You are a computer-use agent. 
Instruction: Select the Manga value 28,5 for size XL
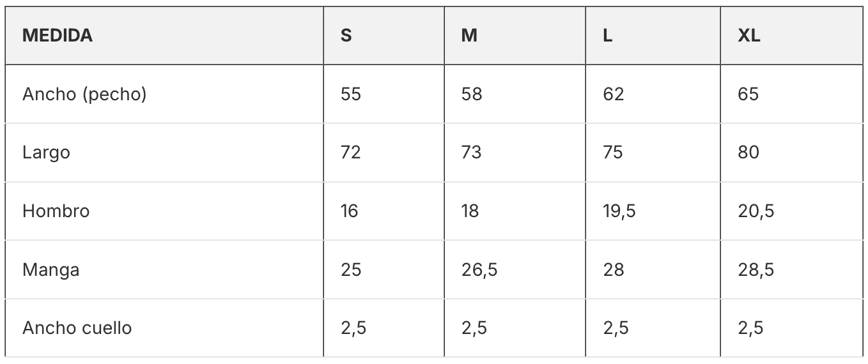point(756,269)
